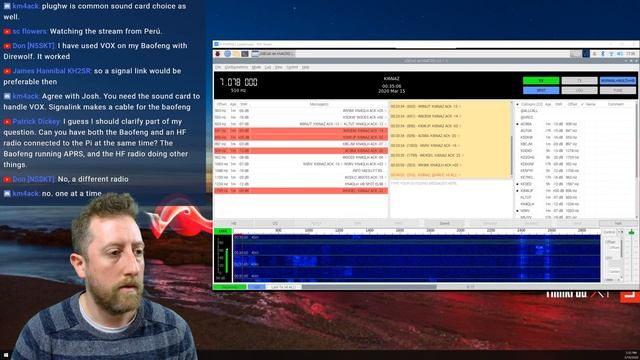Click the Halt button

click(618, 223)
